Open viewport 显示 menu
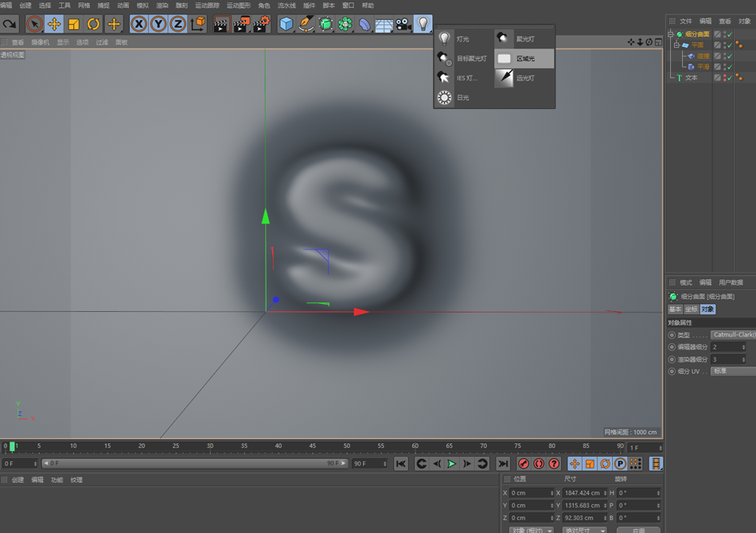 click(x=63, y=42)
